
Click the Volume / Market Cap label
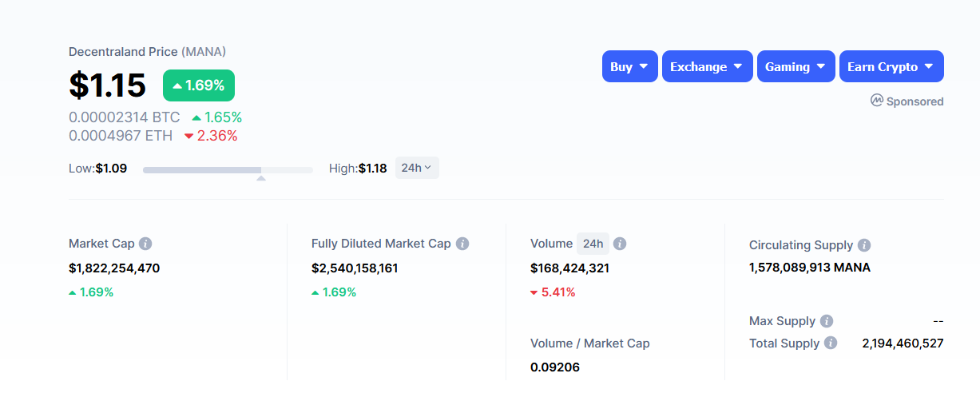590,343
